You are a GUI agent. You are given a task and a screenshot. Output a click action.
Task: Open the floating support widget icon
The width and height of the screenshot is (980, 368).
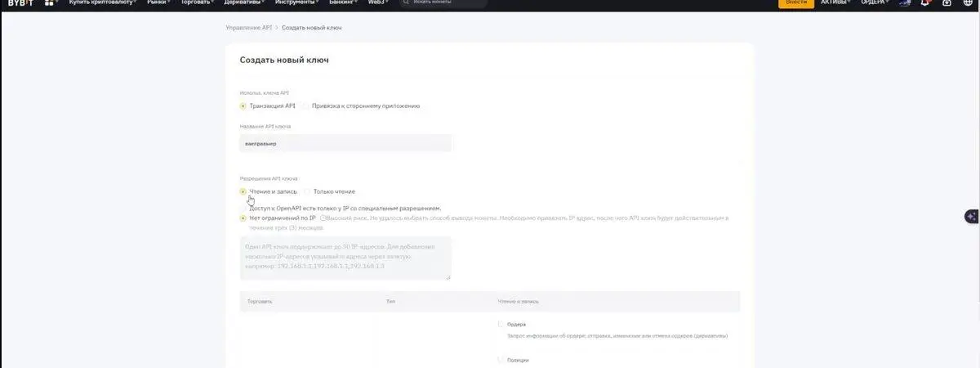point(970,217)
